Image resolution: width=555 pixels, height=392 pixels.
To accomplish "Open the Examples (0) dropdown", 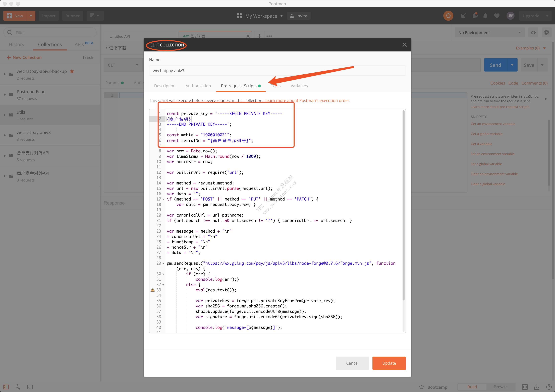I will coord(530,48).
